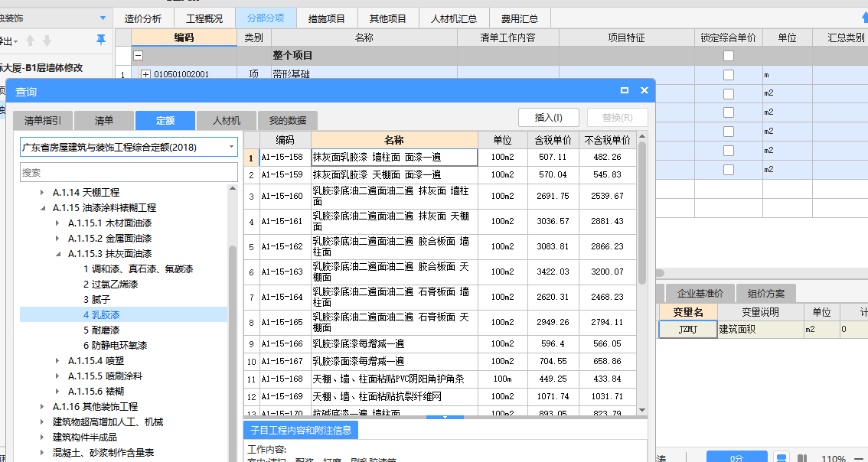The width and height of the screenshot is (868, 462).
Task: Select tree item 4 乳胶漆
Action: [102, 315]
